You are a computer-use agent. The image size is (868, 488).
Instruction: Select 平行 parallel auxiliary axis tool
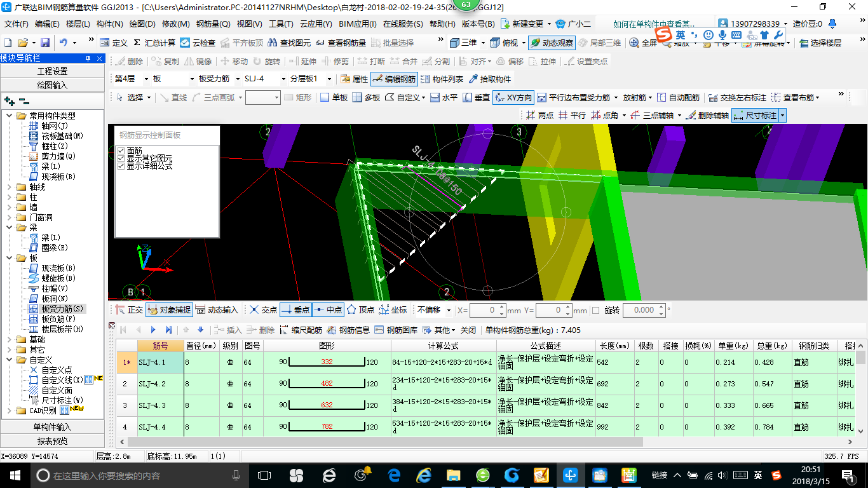pos(572,115)
